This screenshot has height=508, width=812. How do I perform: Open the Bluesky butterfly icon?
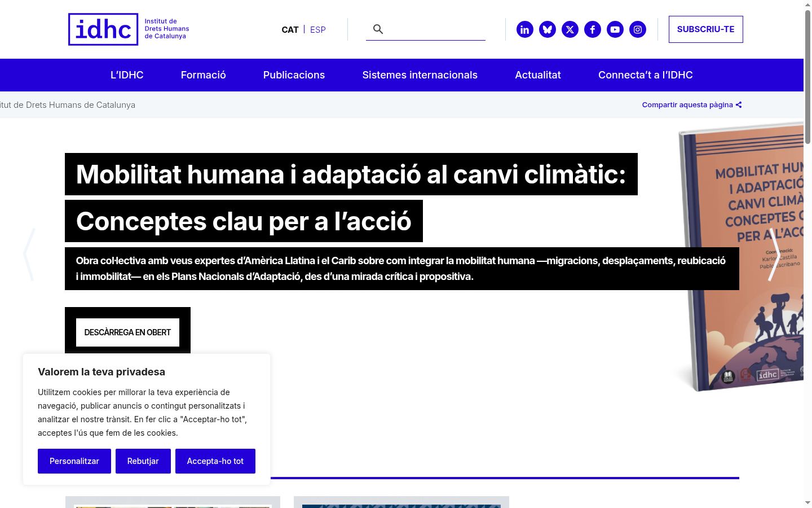click(548, 29)
